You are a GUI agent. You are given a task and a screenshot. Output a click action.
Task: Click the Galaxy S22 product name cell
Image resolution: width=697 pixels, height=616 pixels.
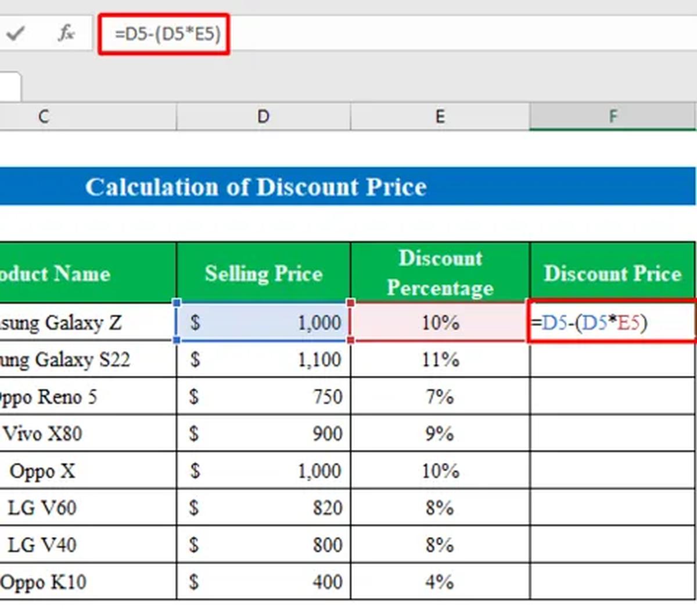click(88, 359)
